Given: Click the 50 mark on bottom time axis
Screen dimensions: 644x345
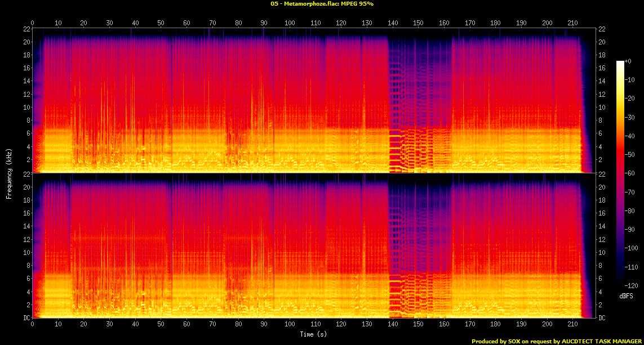Looking at the screenshot, I should pyautogui.click(x=161, y=325).
